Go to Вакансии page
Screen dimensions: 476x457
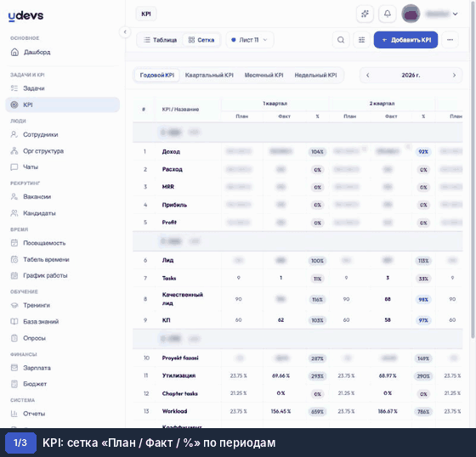click(x=37, y=196)
